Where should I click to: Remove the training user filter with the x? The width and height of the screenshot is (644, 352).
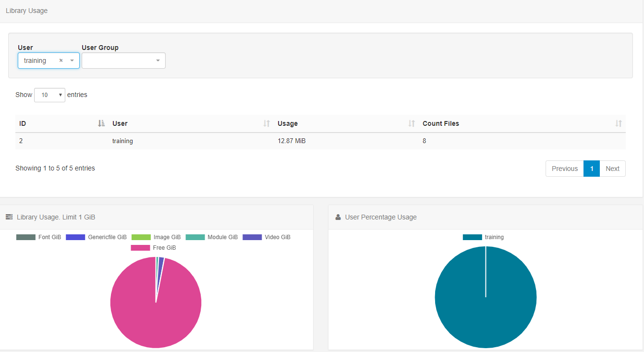(x=61, y=60)
